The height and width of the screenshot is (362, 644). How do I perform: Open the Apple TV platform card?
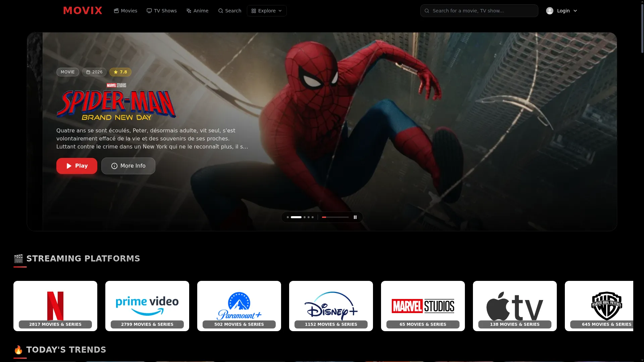(x=515, y=306)
